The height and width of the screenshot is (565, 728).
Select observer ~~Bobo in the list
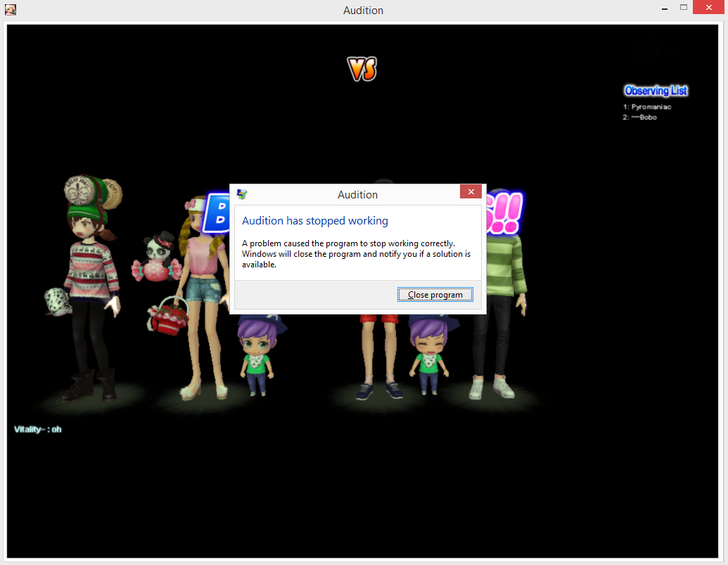click(640, 118)
